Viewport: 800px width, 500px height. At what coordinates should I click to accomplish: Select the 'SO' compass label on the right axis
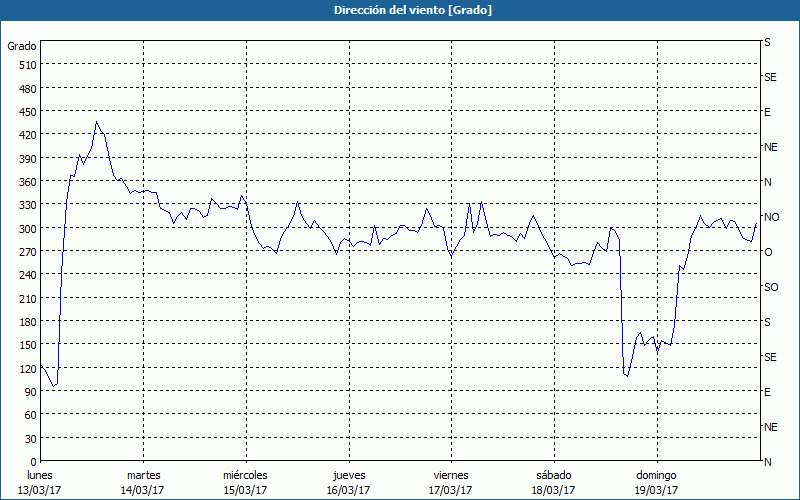point(771,287)
